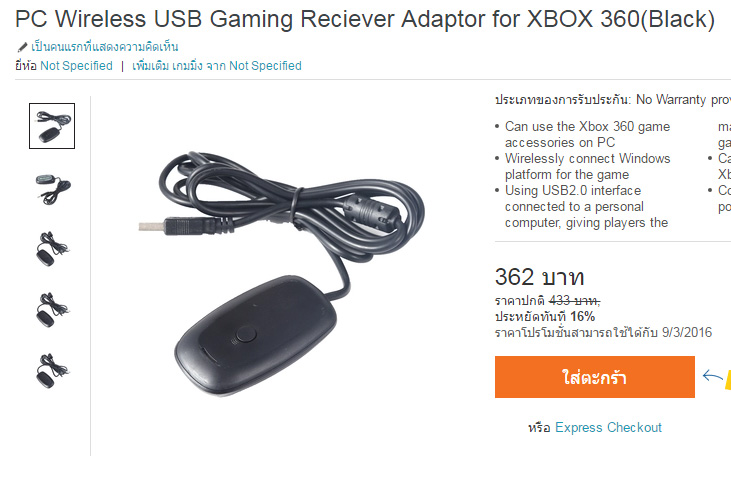Click the main product image of the receiver
The width and height of the screenshot is (731, 485).
[x=282, y=273]
